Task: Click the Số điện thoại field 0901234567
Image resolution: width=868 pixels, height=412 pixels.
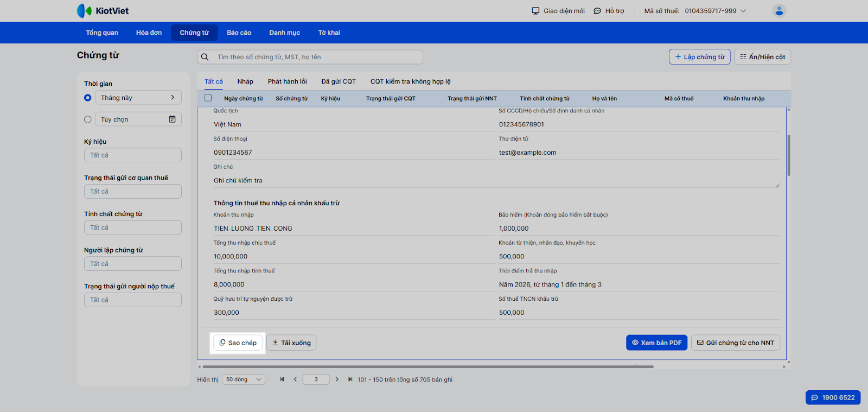Action: click(354, 153)
